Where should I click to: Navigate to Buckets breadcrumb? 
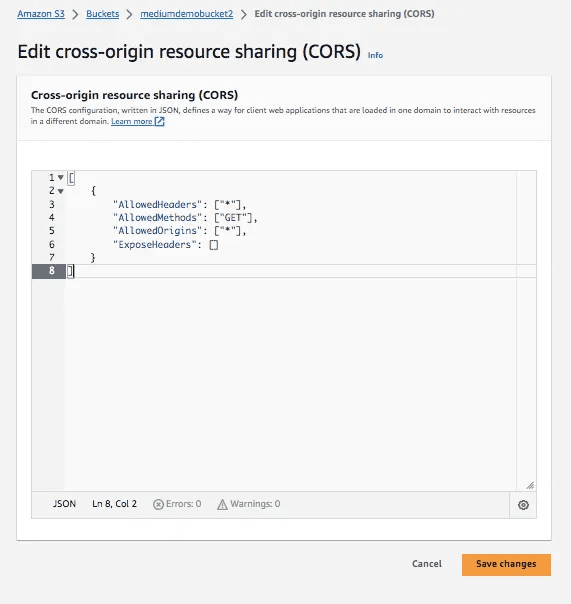point(102,14)
